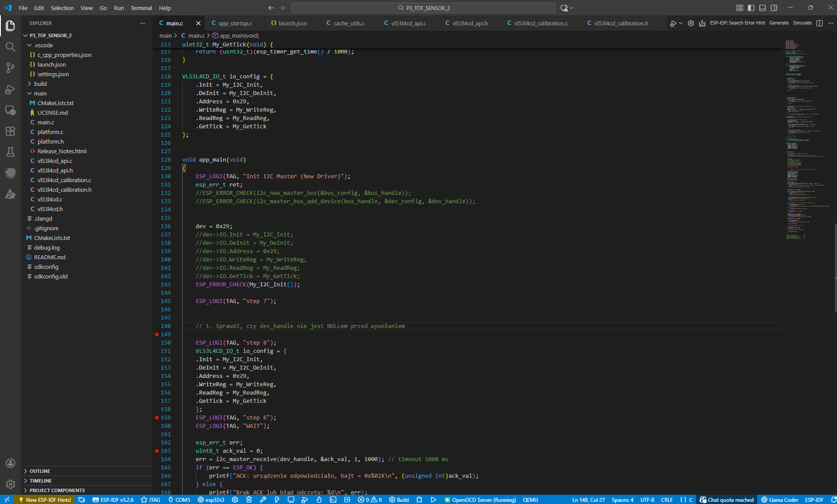Expand the OUTLINE section
The image size is (837, 504).
40,471
